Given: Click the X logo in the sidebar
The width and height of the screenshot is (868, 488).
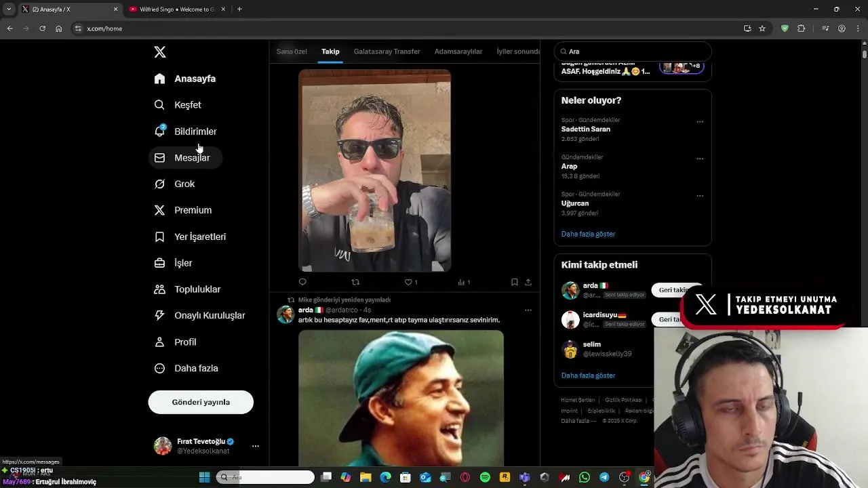Looking at the screenshot, I should (x=159, y=52).
